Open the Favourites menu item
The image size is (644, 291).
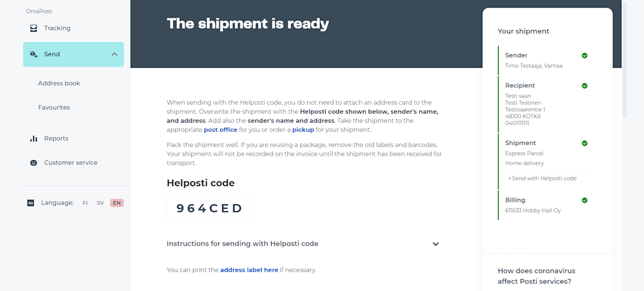(x=54, y=107)
